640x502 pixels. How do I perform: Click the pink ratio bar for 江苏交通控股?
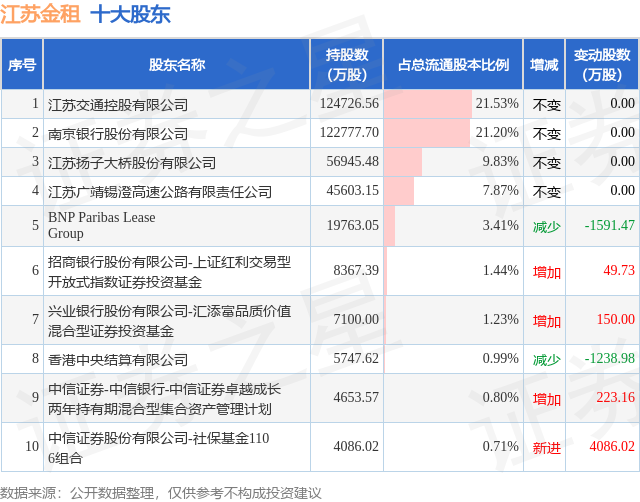click(x=428, y=104)
